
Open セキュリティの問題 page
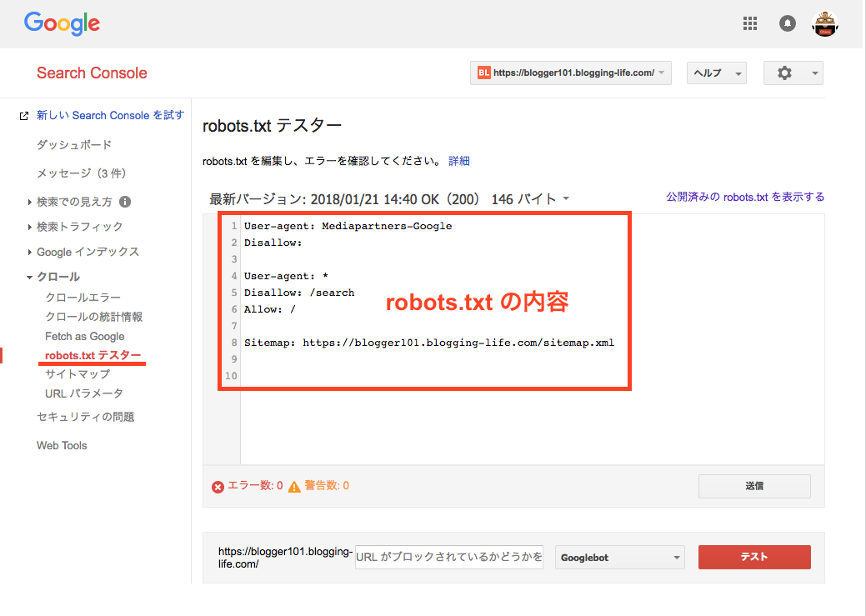[86, 417]
